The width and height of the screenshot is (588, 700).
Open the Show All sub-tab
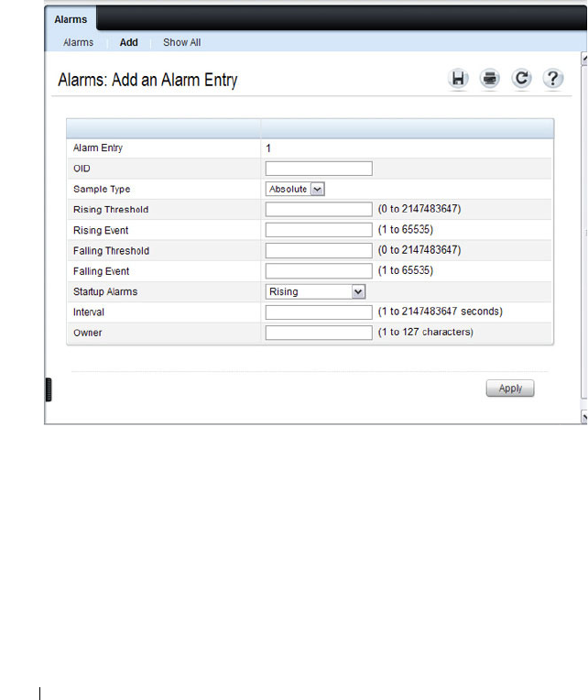click(181, 42)
